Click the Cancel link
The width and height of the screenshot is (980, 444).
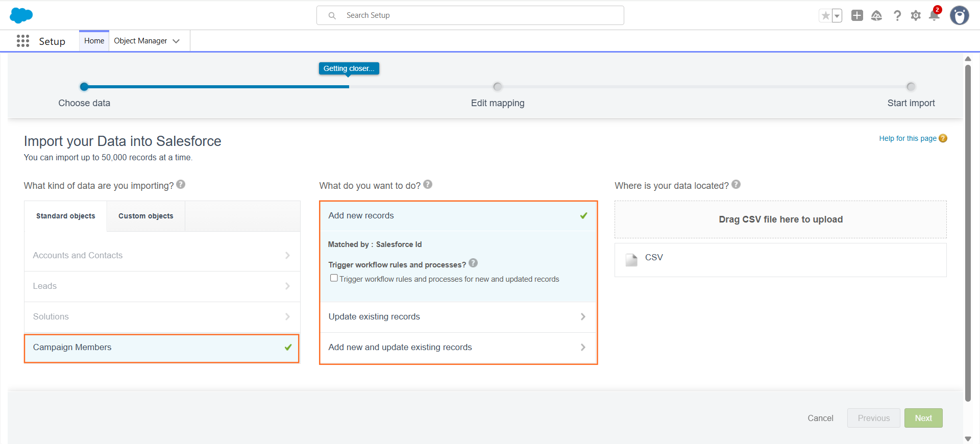[820, 418]
